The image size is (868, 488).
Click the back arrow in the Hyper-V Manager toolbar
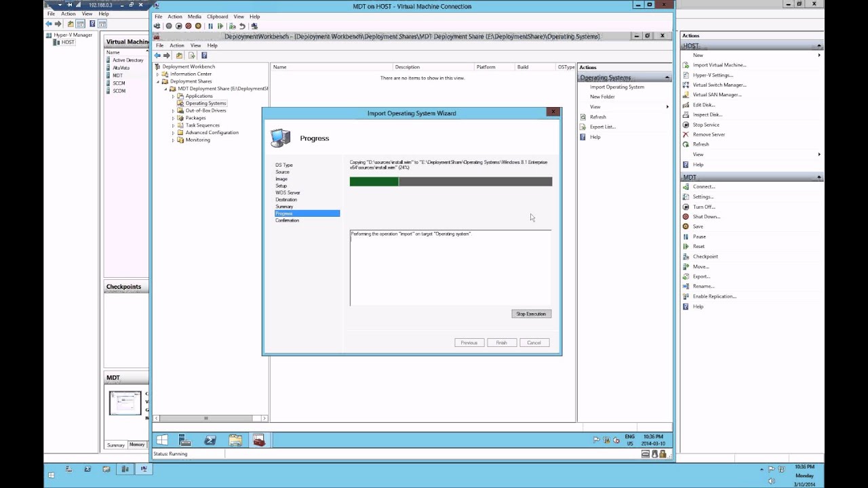[x=49, y=24]
